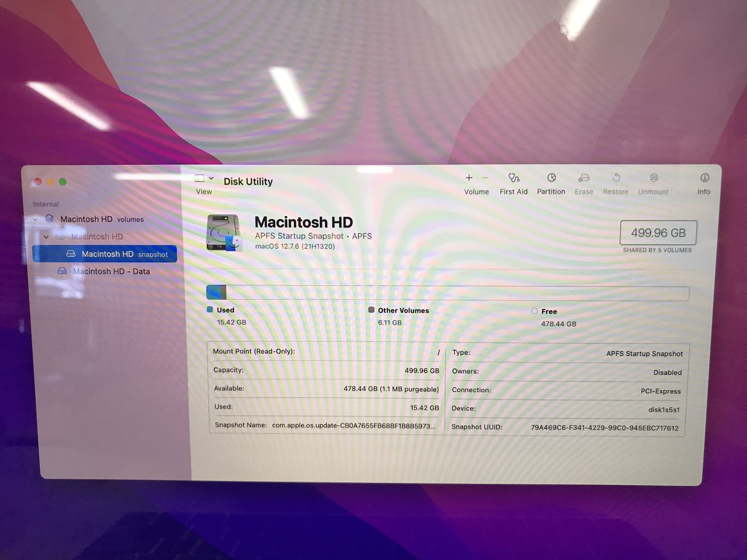The width and height of the screenshot is (747, 560).
Task: Click the Free 478.44 GB legend value
Action: pyautogui.click(x=559, y=324)
